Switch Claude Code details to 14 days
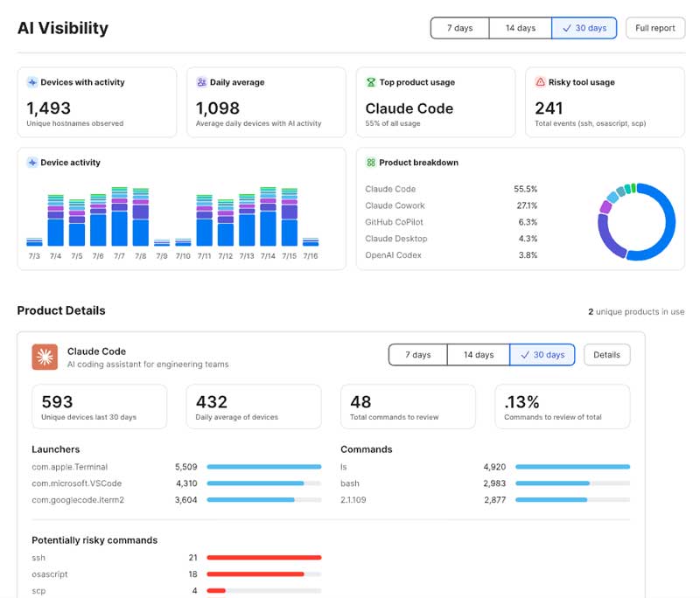This screenshot has width=700, height=598. click(479, 355)
